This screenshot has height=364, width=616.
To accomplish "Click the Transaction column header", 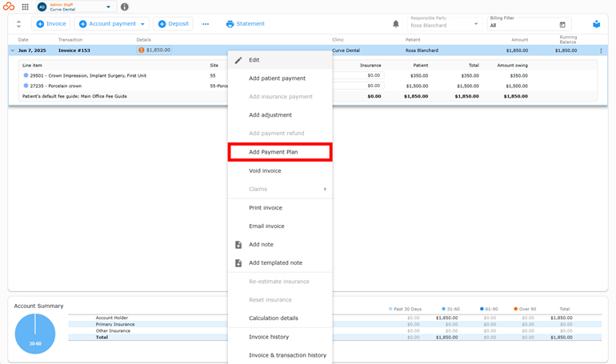I will 70,40.
